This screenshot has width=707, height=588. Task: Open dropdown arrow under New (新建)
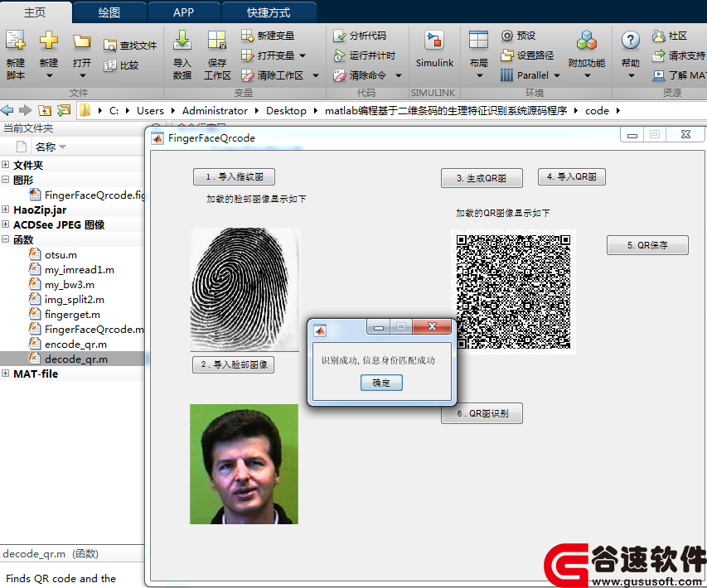coord(49,75)
